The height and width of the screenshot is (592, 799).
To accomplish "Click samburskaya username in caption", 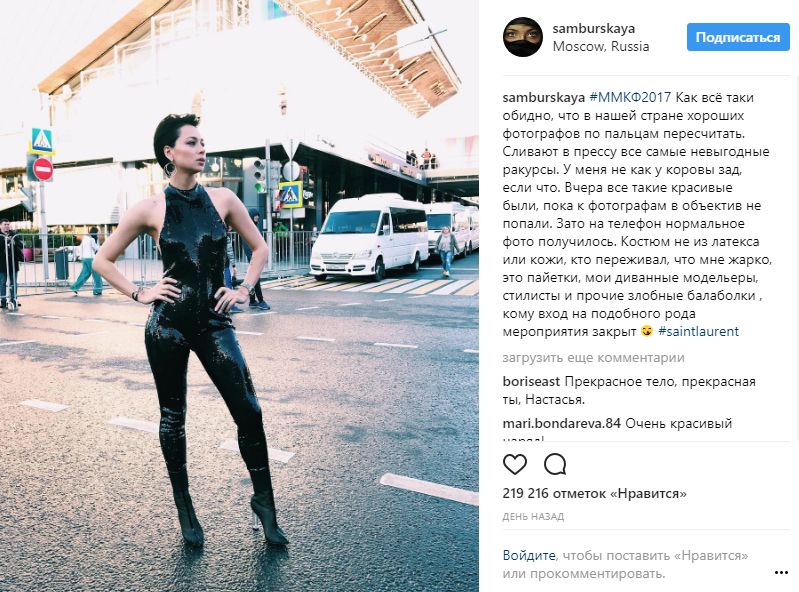I will (x=543, y=97).
